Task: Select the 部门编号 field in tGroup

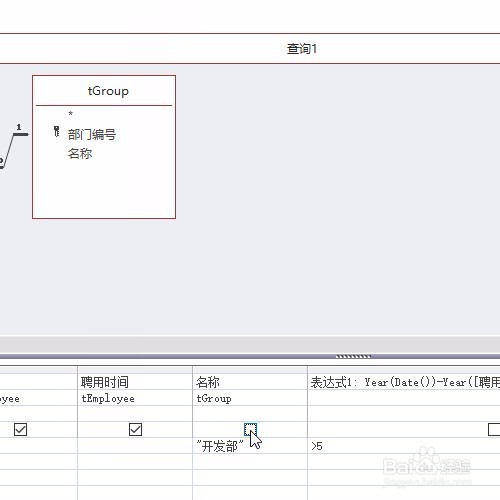Action: point(92,135)
